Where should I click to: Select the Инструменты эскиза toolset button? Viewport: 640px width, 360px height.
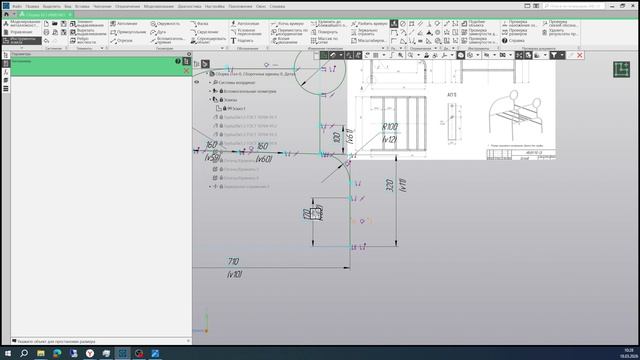click(x=21, y=40)
